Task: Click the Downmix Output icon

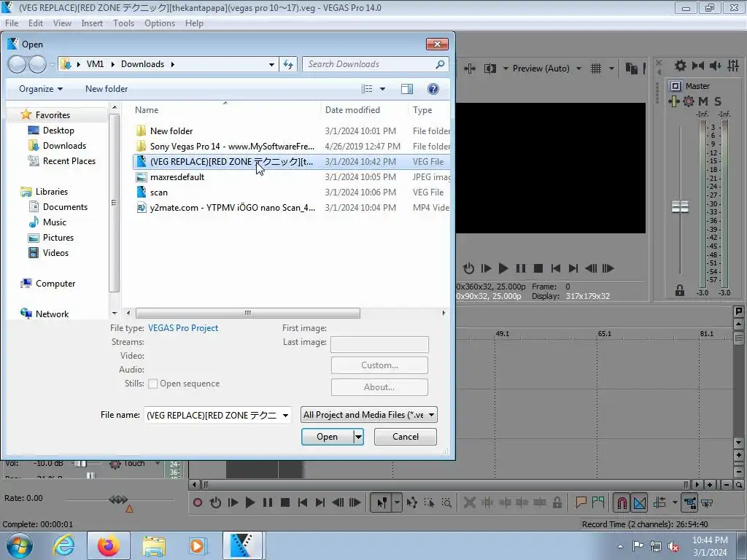Action: 698,66
